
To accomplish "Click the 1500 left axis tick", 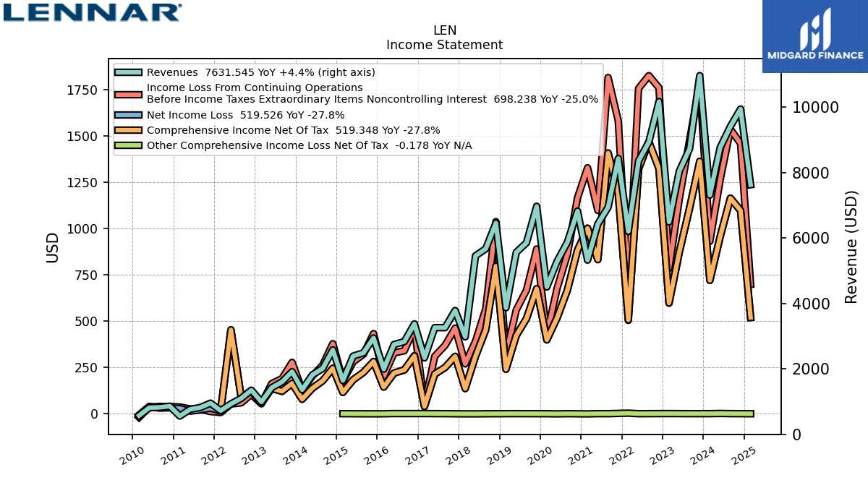I will (x=85, y=137).
